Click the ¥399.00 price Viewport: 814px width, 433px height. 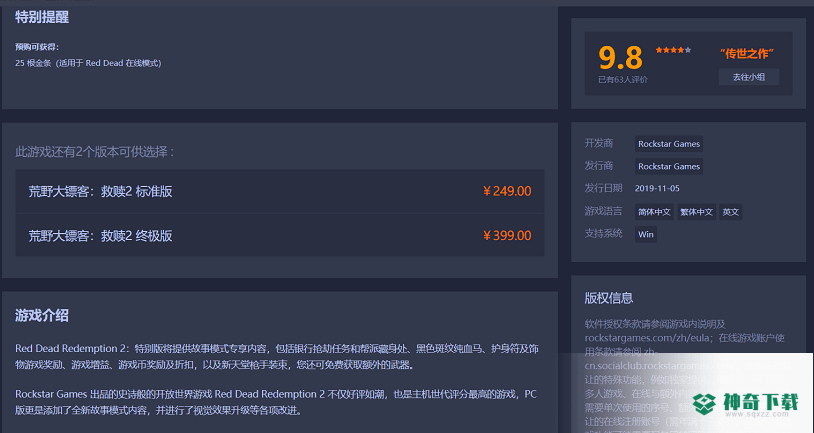[507, 236]
